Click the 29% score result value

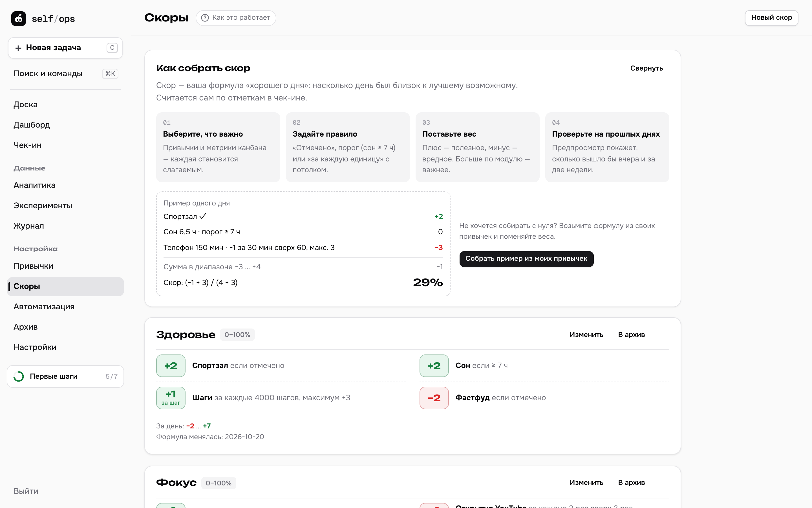point(428,283)
